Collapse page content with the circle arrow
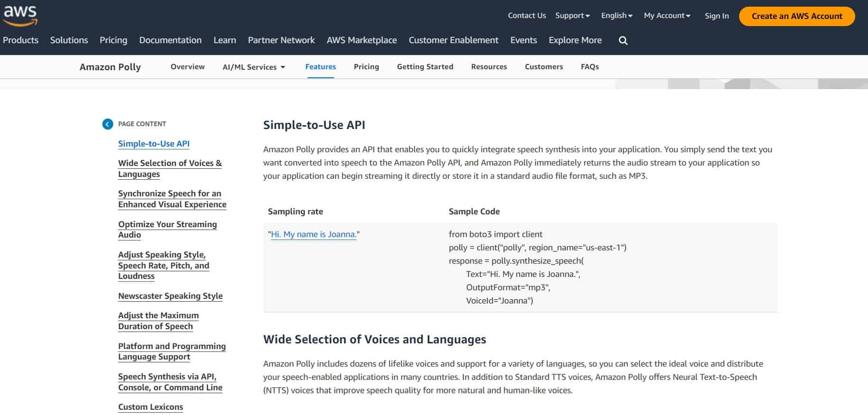Viewport: 868px width, 415px height. tap(108, 124)
